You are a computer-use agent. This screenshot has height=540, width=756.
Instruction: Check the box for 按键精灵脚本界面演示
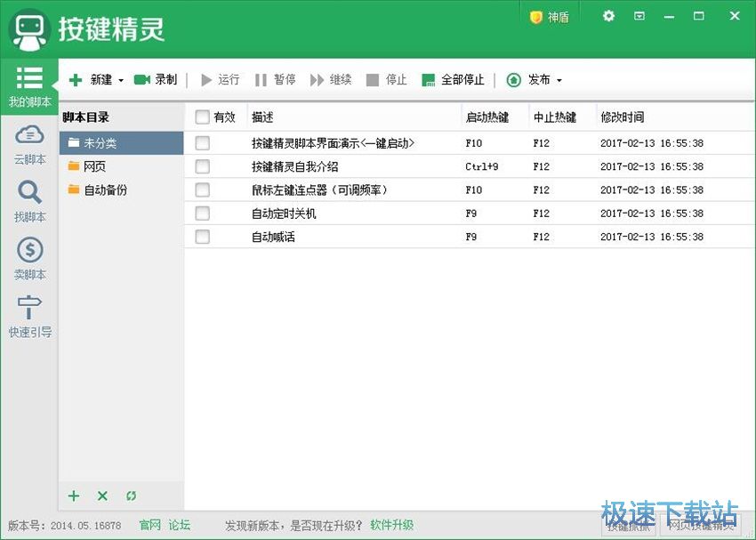[x=202, y=142]
